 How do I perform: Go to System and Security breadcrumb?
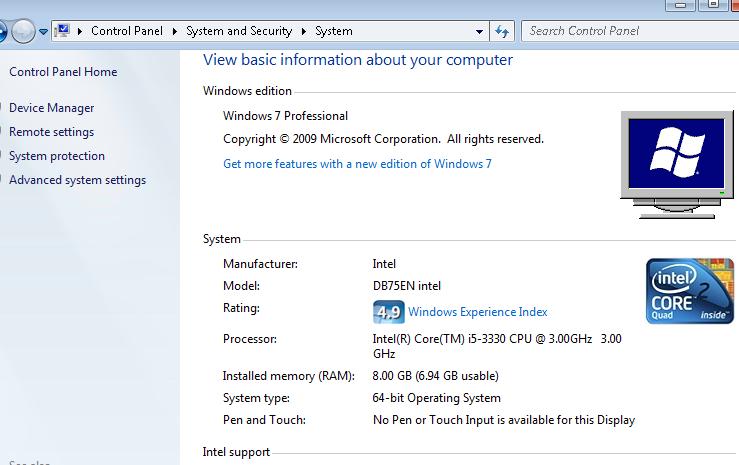point(239,31)
